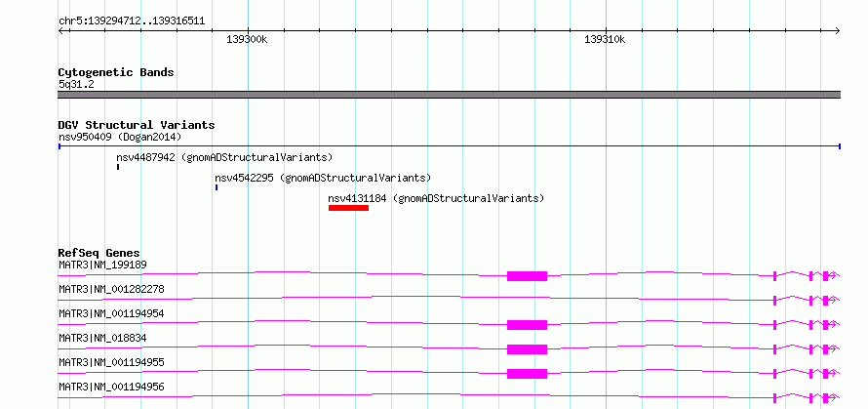868x409 pixels.
Task: Click the blue nsv950409 variant span line
Action: [449, 146]
